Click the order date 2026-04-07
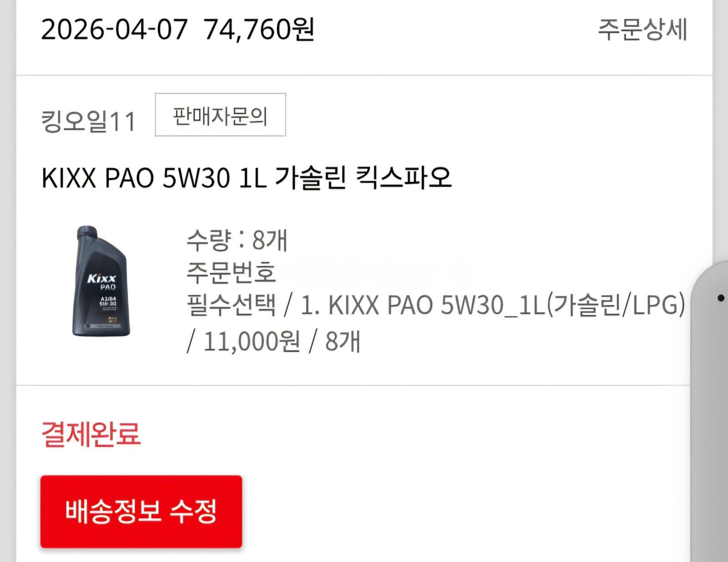This screenshot has height=562, width=728. coord(114,30)
